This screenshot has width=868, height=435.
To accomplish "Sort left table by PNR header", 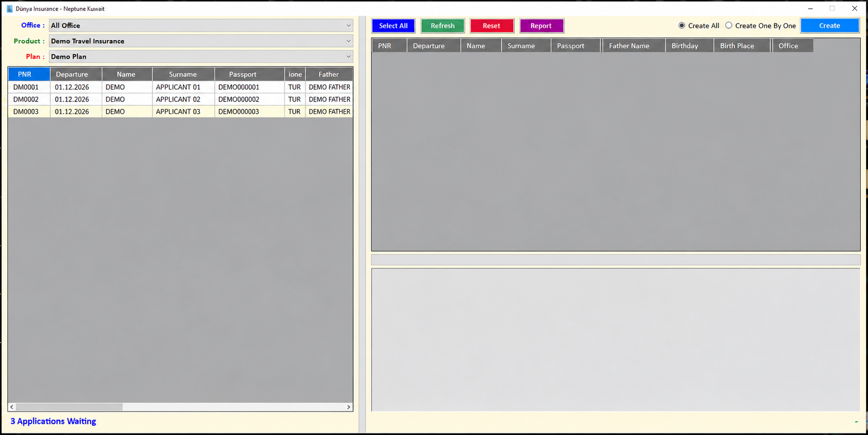I will pyautogui.click(x=29, y=74).
